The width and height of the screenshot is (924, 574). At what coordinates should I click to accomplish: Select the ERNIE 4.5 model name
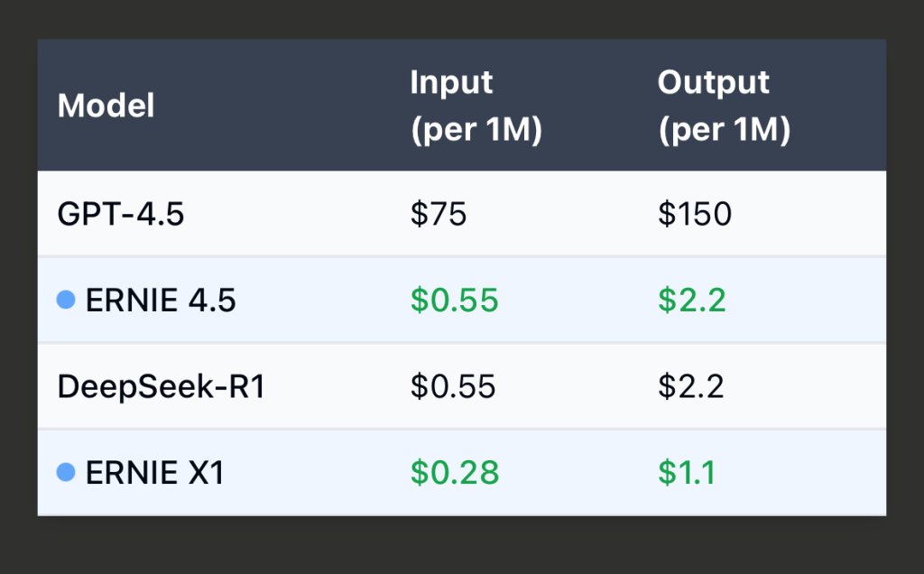[161, 300]
